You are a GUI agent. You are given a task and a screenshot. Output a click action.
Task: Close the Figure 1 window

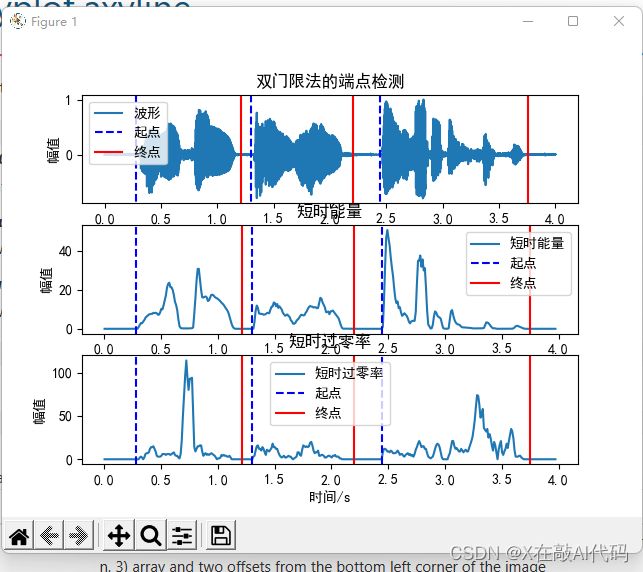[619, 21]
